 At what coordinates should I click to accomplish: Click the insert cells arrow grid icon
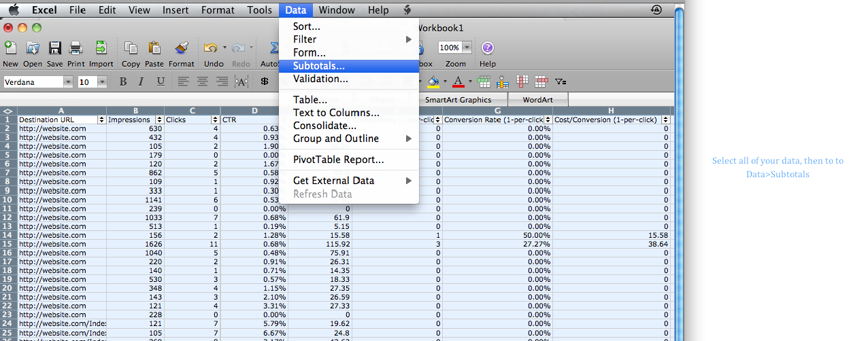pos(503,82)
